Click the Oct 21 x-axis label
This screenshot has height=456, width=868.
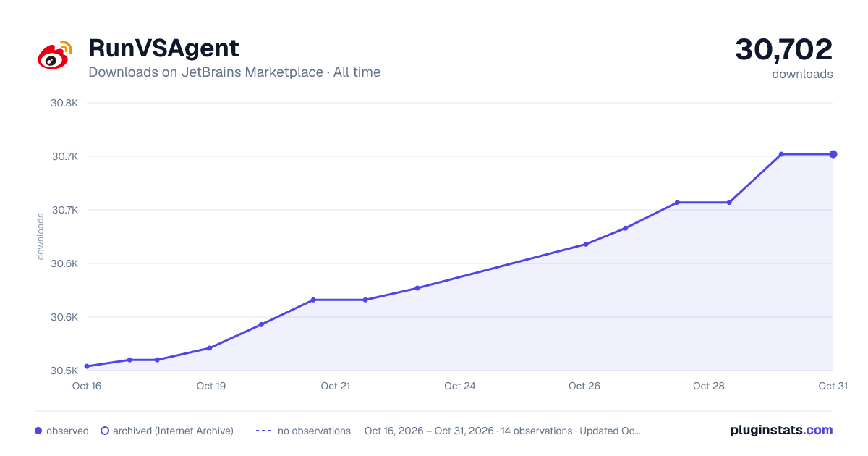pyautogui.click(x=336, y=386)
